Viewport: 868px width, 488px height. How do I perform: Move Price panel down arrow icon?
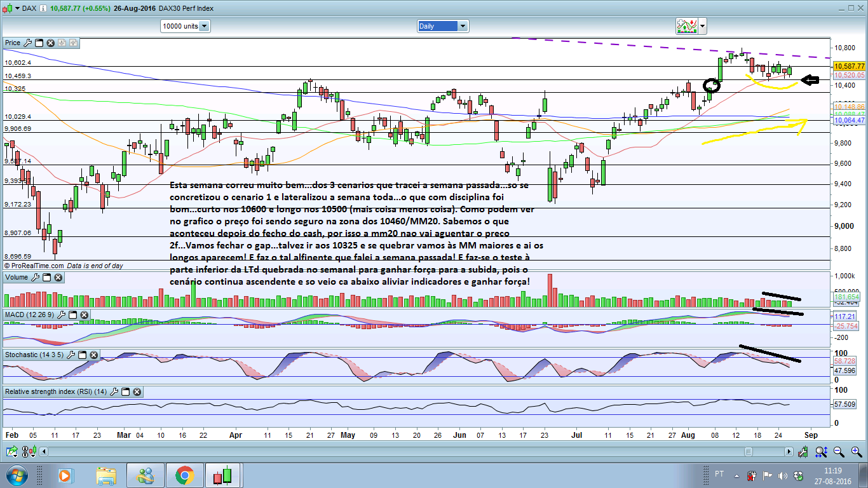62,43
